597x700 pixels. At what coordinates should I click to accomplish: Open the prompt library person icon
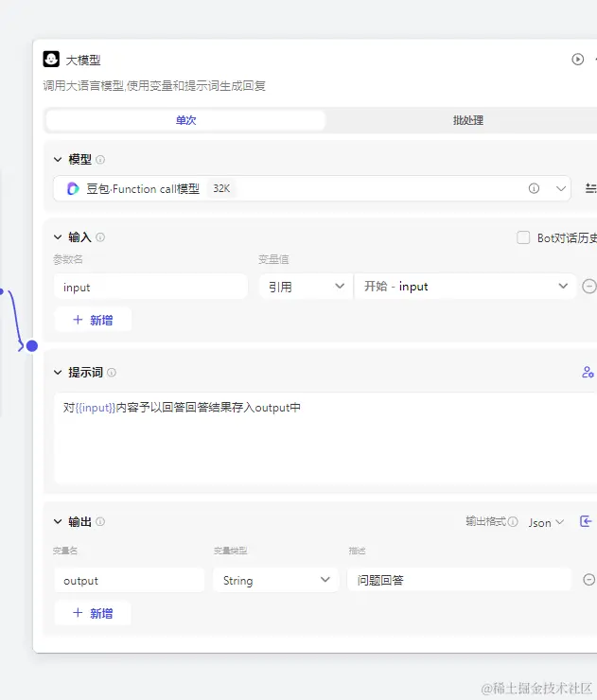(588, 372)
